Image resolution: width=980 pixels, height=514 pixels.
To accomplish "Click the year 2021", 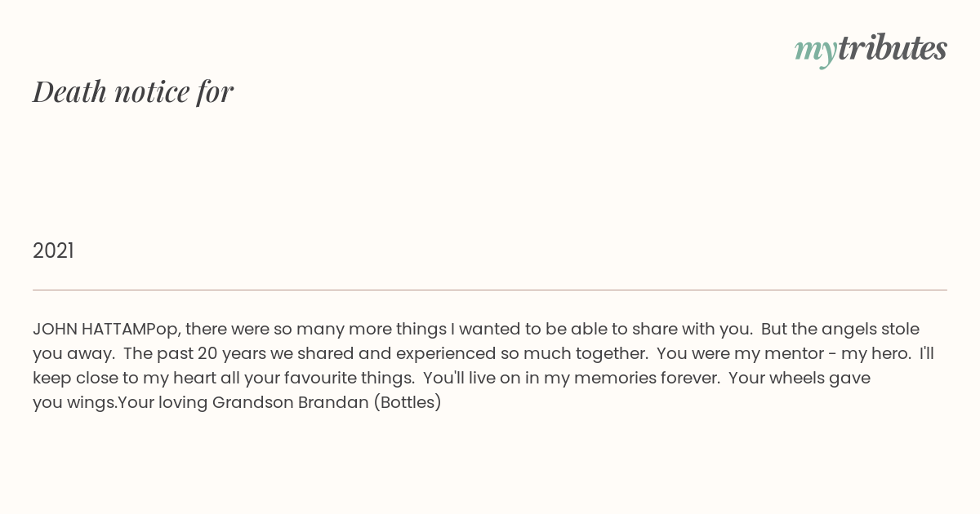I will [53, 250].
